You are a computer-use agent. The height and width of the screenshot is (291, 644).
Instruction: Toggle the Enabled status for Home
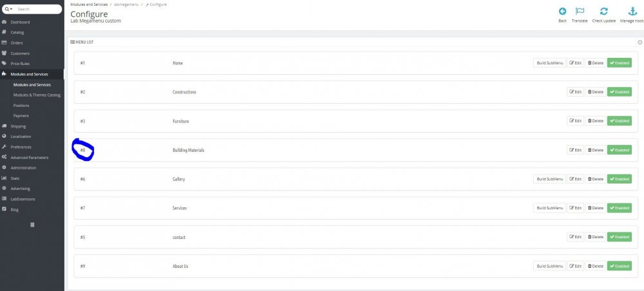pos(619,63)
